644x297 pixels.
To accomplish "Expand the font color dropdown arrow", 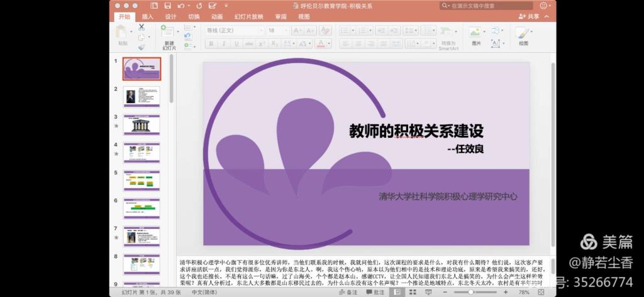I will 329,43.
